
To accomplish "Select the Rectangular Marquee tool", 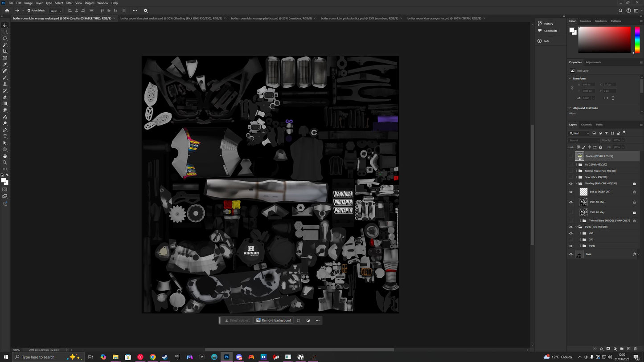I will coord(5,32).
